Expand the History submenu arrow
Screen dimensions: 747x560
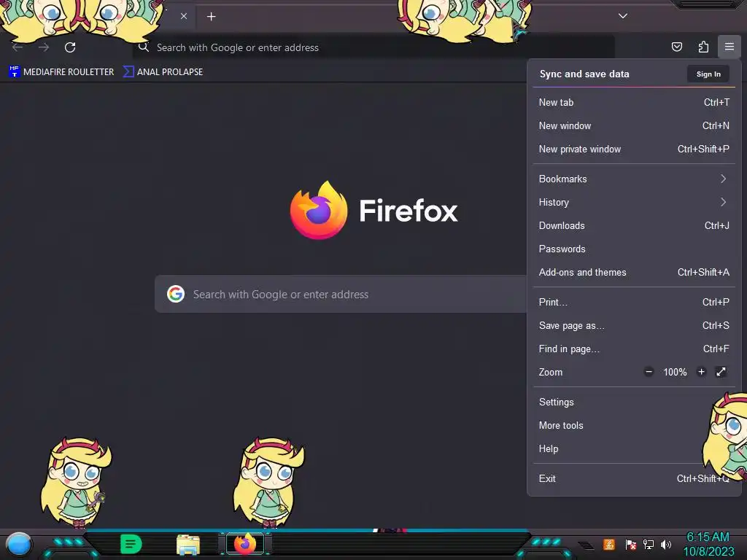[723, 202]
